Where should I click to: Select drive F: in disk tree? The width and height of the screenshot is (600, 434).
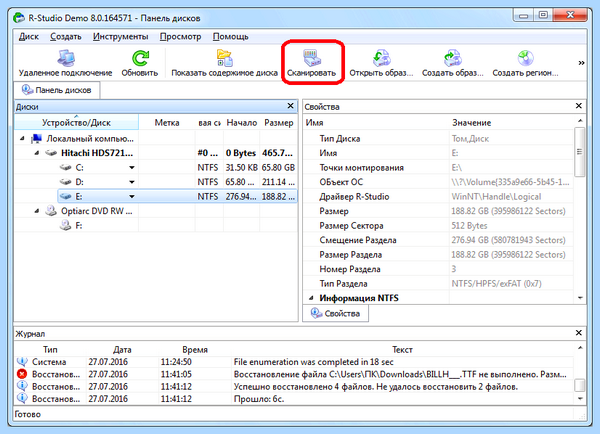(78, 225)
